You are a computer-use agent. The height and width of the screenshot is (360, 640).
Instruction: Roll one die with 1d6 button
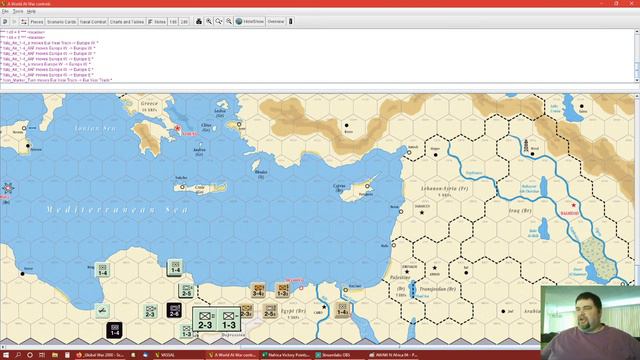(173, 22)
